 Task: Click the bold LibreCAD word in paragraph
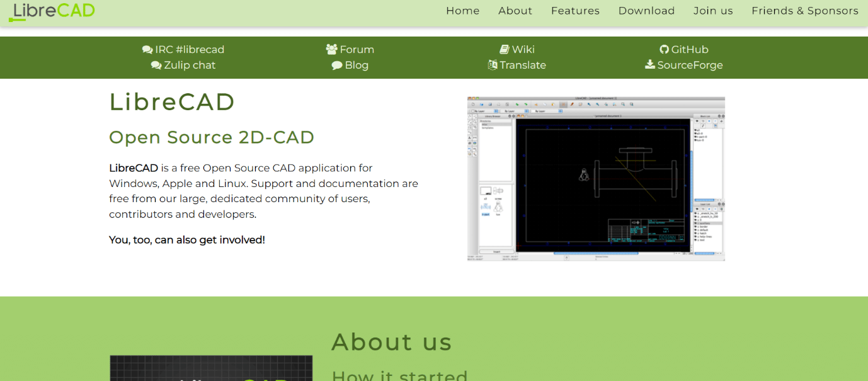coord(134,168)
